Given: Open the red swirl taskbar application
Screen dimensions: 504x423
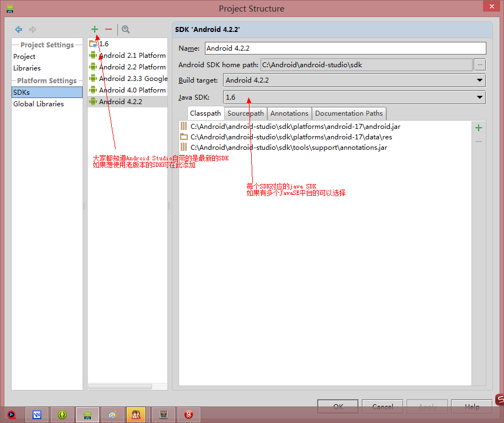Looking at the screenshot, I should (x=189, y=415).
